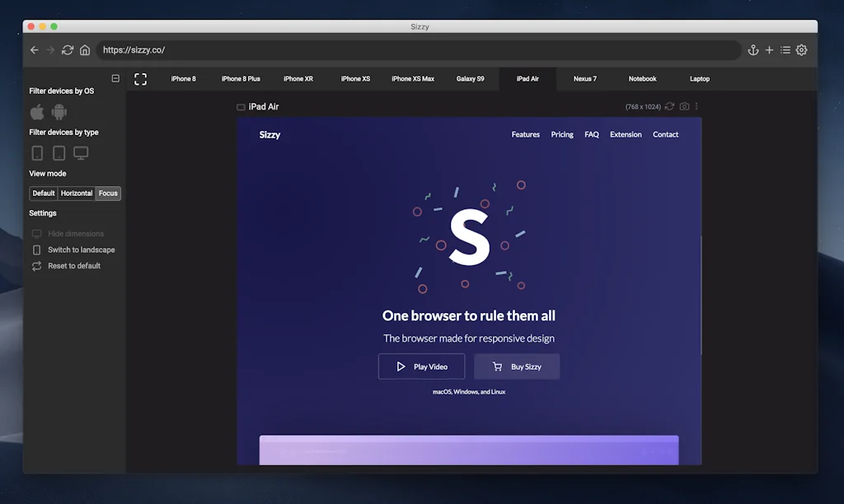Click the Pricing link in site navigation
The height and width of the screenshot is (504, 844).
(562, 134)
